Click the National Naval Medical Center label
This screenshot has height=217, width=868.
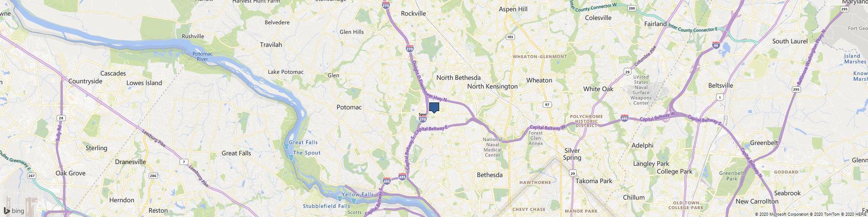point(493,147)
